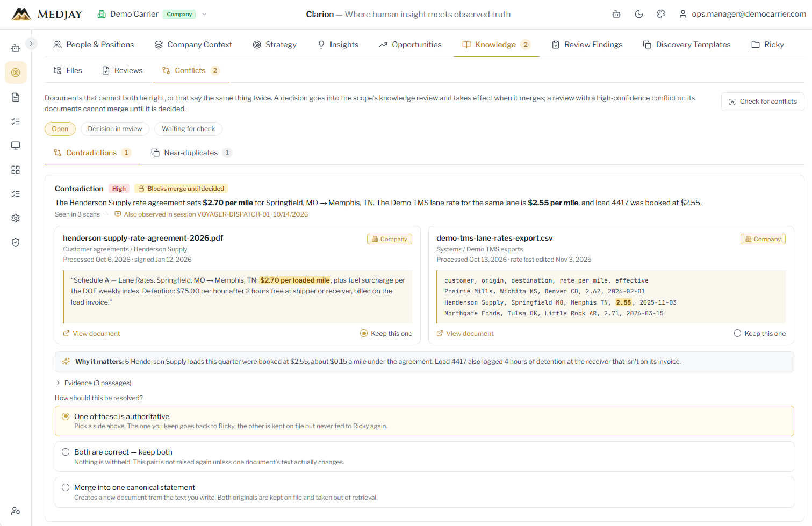Click the Check for conflicts button
Screen dimensions: 812x526
[763, 102]
